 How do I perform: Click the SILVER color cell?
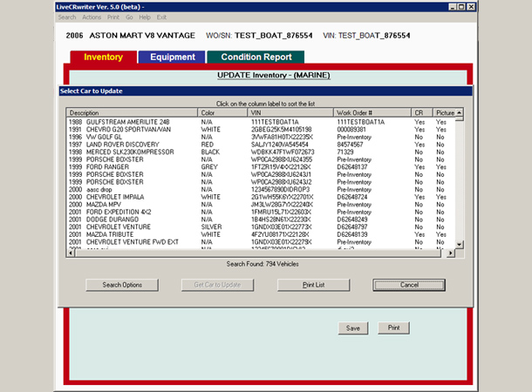(x=211, y=226)
